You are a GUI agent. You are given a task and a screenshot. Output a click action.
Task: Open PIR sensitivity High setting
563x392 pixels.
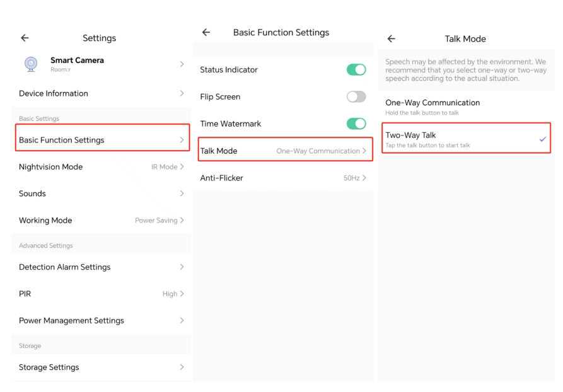coord(173,294)
